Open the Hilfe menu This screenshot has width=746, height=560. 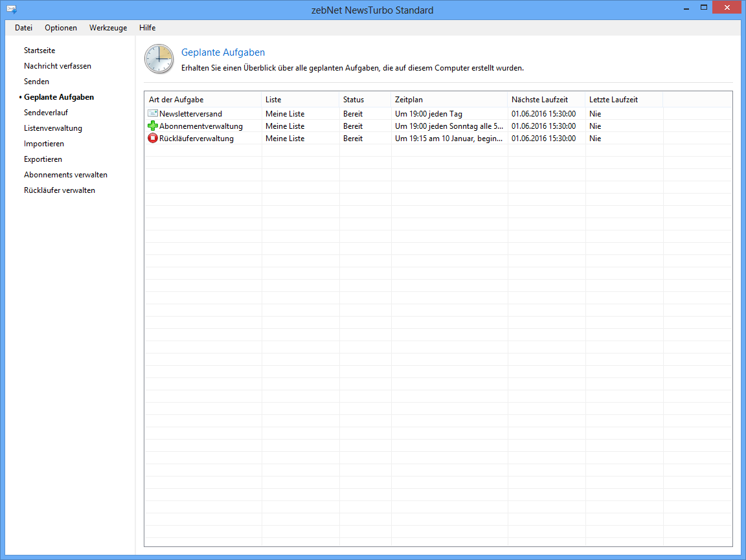click(x=147, y=28)
